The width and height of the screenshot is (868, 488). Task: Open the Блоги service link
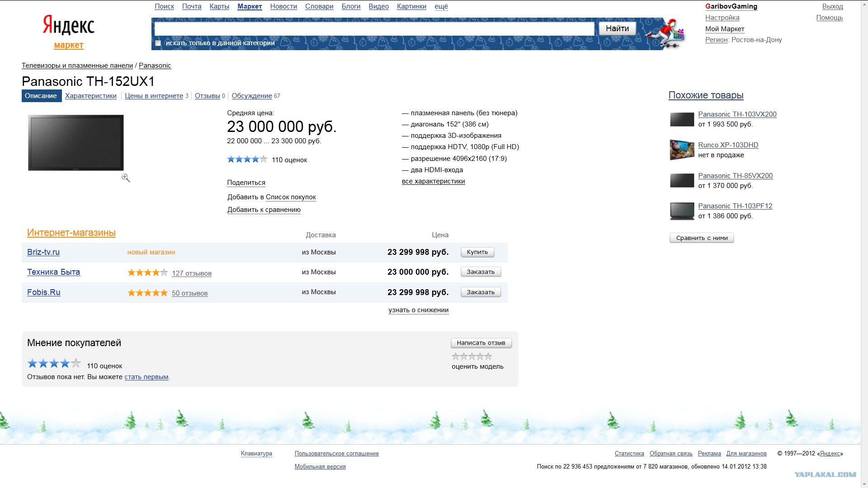351,6
